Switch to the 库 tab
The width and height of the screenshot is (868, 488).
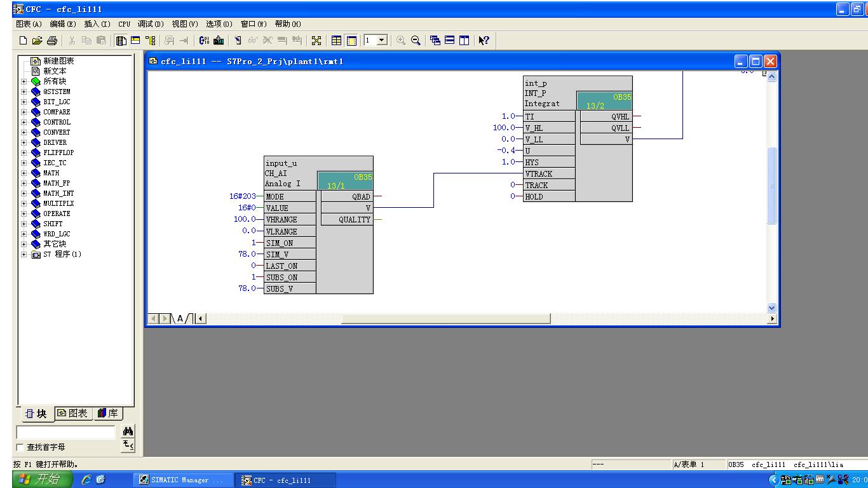108,414
